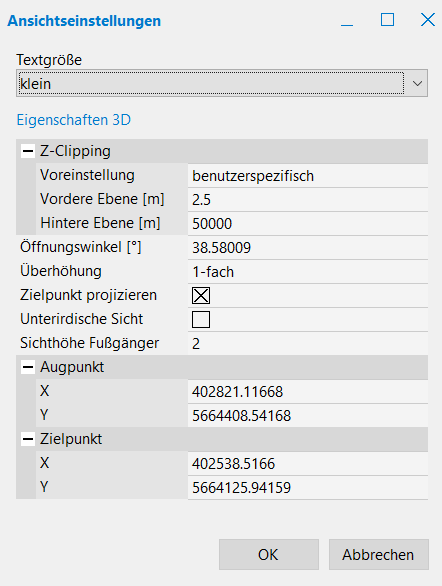Click the Öffnungswinkel value field
Viewport: 442px width, 586px height.
coord(308,247)
